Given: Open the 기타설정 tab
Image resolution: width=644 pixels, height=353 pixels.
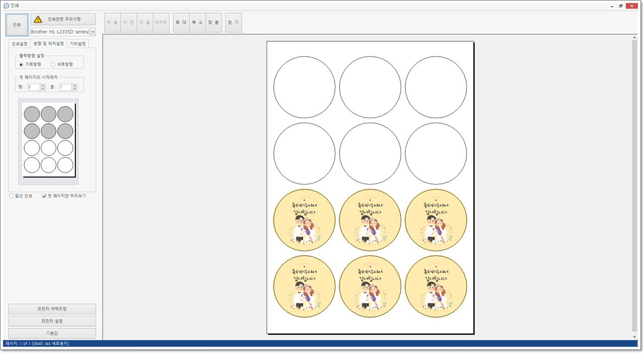Looking at the screenshot, I should click(x=77, y=44).
